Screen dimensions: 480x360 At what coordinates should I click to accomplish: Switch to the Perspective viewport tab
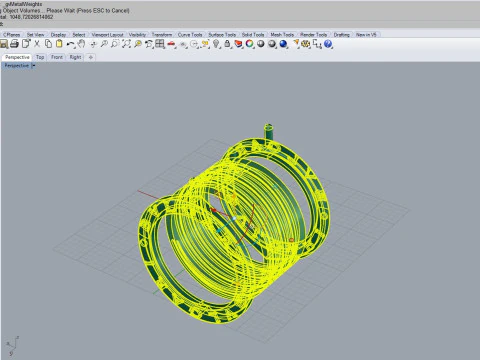tap(17, 57)
